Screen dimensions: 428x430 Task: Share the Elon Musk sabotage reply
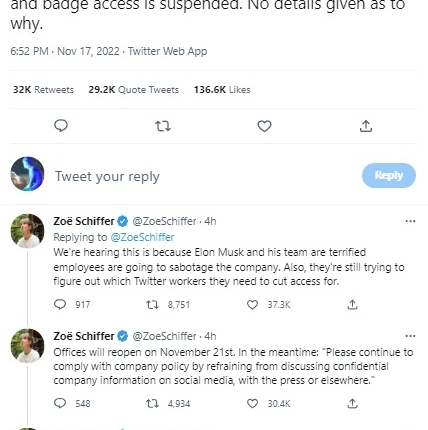tap(352, 304)
